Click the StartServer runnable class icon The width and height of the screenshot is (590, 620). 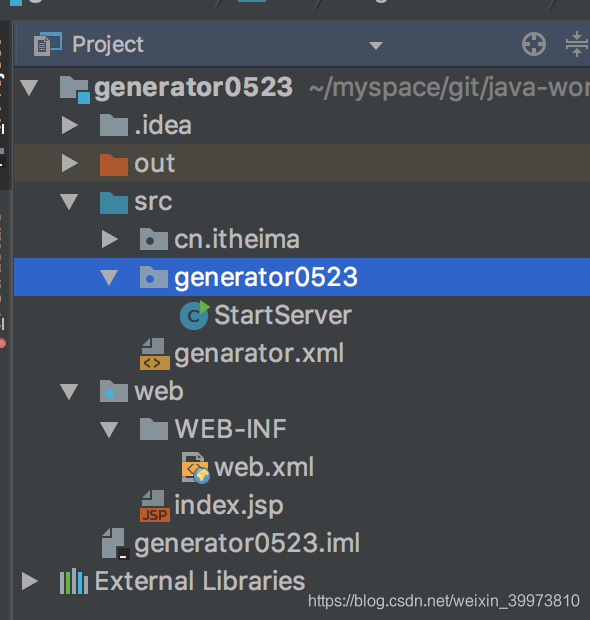click(x=194, y=315)
